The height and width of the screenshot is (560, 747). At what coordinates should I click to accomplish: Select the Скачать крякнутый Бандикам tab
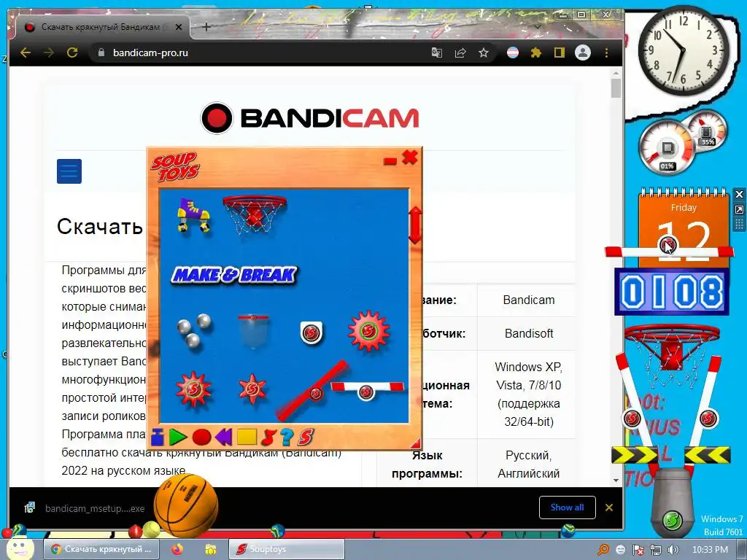tap(103, 27)
